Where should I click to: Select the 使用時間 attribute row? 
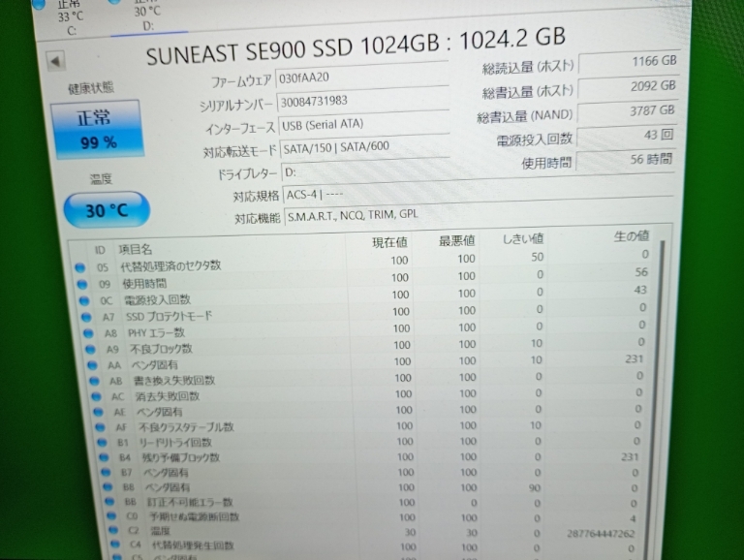(364, 278)
